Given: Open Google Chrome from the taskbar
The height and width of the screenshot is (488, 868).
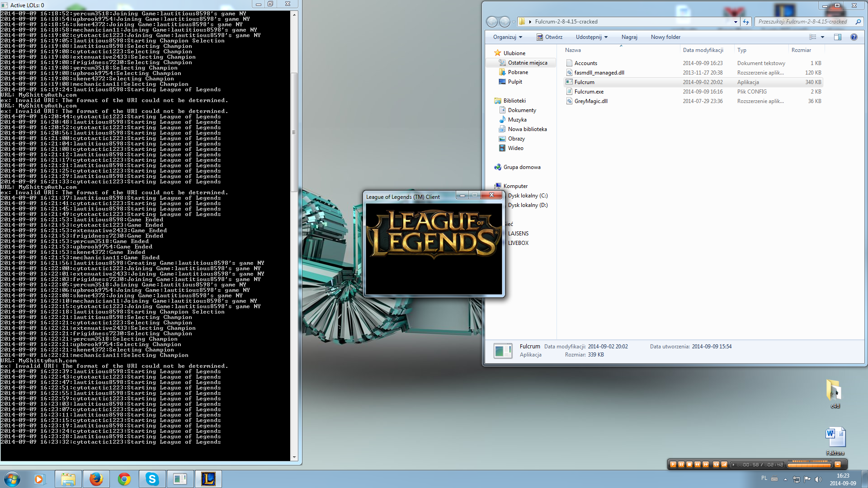Looking at the screenshot, I should click(124, 479).
